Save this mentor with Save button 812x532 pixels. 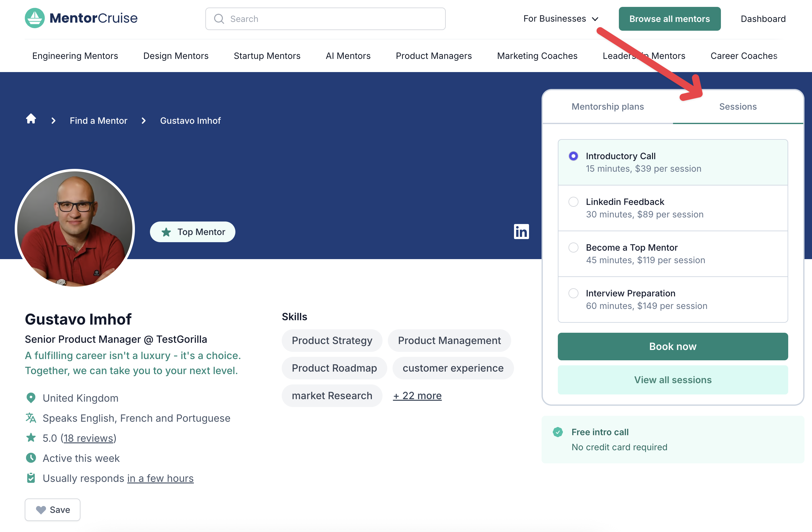click(53, 509)
